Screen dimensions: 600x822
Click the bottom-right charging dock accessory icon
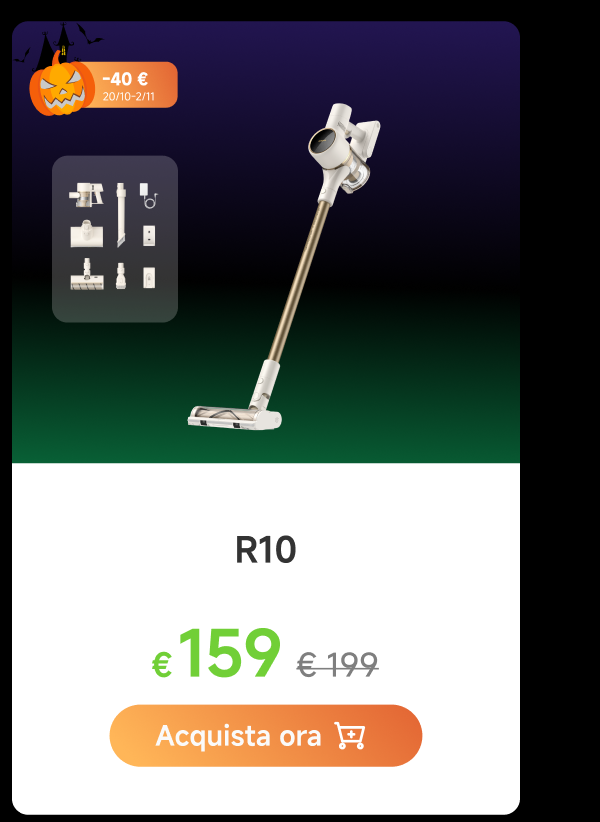pos(149,278)
